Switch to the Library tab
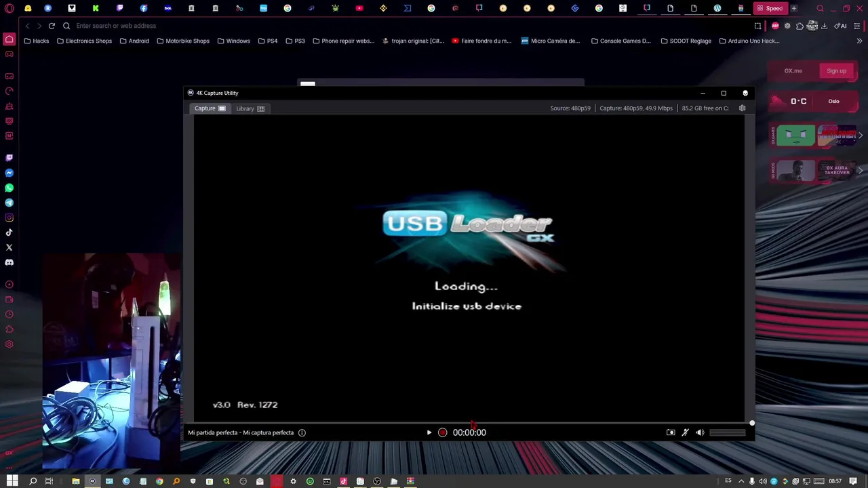868x488 pixels. pos(250,108)
